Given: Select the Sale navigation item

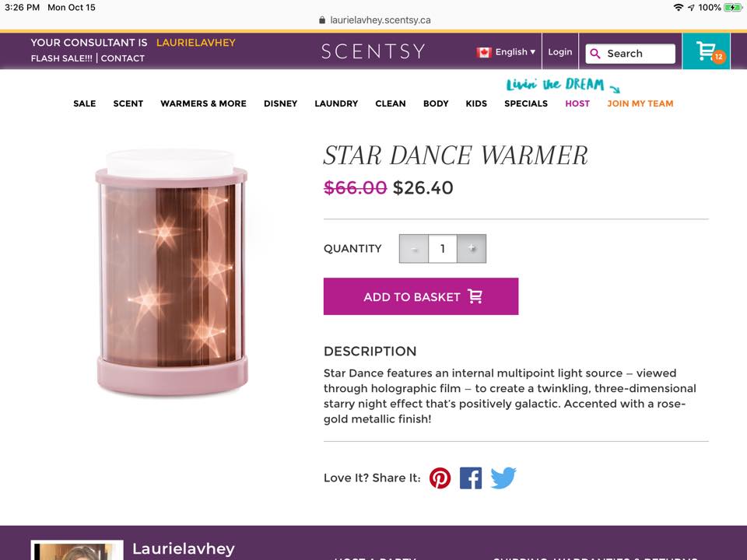Looking at the screenshot, I should (85, 103).
